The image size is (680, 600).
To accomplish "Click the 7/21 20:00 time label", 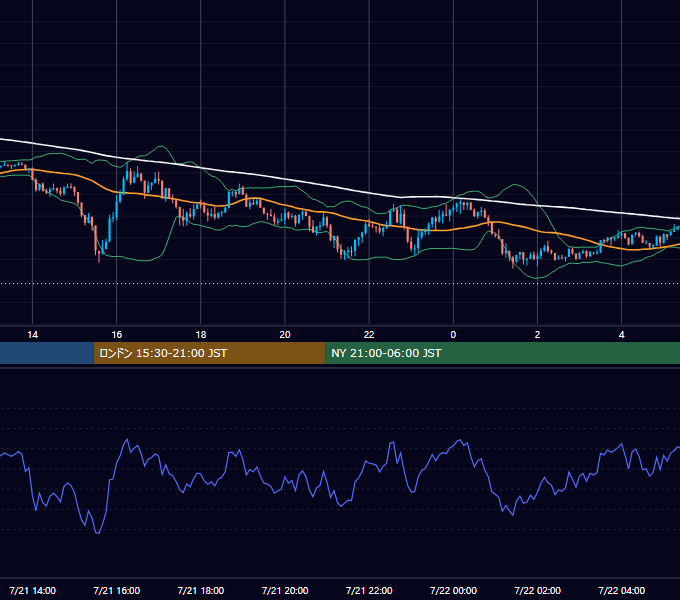I will pos(285,590).
